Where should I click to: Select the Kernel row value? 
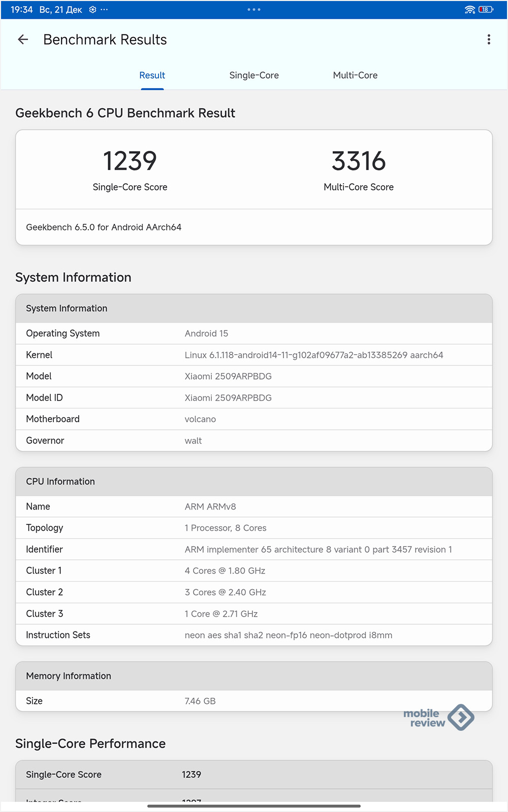[x=313, y=355]
